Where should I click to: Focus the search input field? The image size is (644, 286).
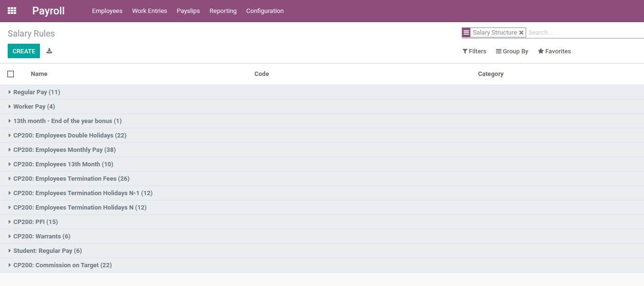click(x=585, y=33)
